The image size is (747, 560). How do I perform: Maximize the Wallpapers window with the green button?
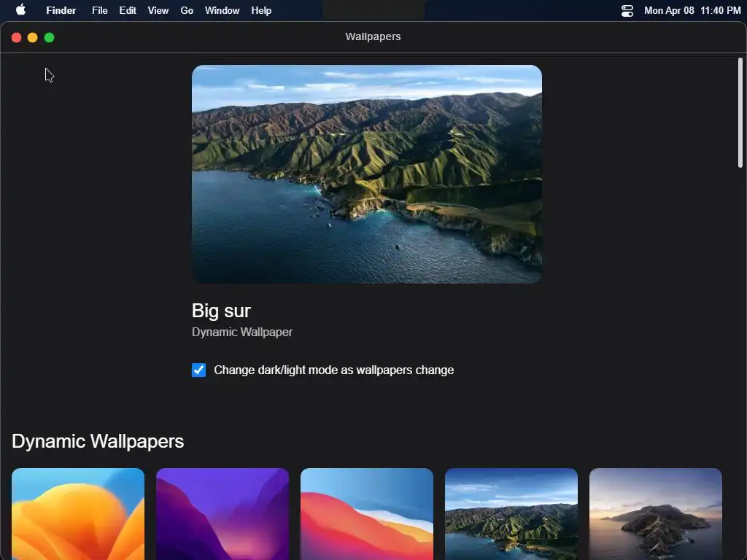(49, 38)
